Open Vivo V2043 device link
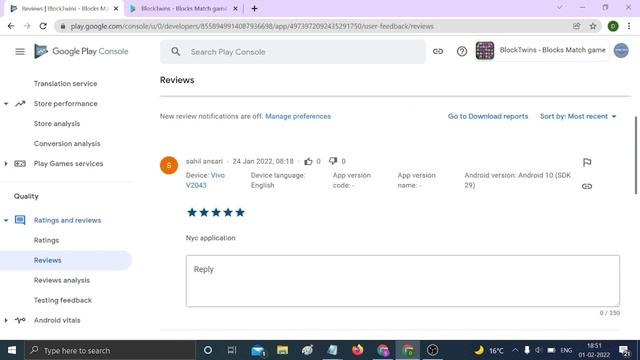640x360 pixels. pos(205,180)
